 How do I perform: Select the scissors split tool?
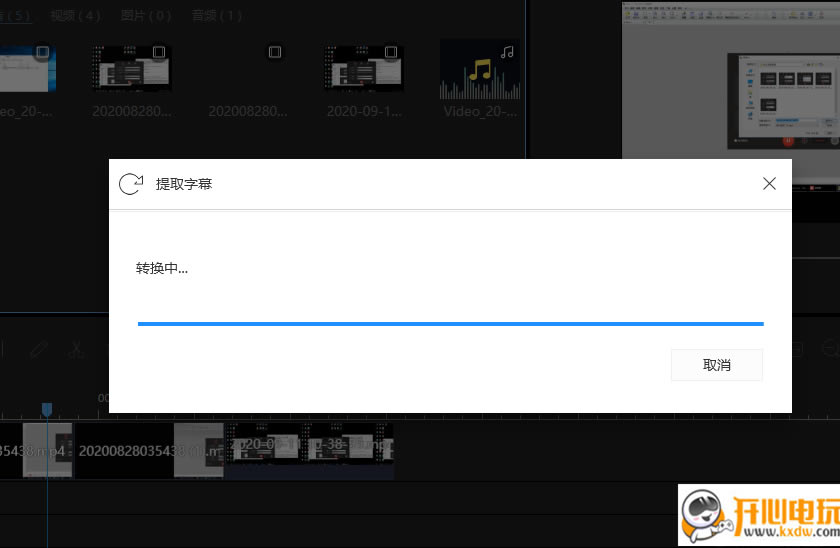(76, 349)
